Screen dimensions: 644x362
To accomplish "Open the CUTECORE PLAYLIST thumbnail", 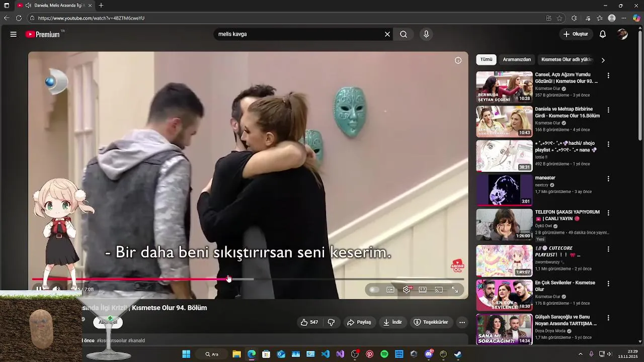I will point(504,260).
